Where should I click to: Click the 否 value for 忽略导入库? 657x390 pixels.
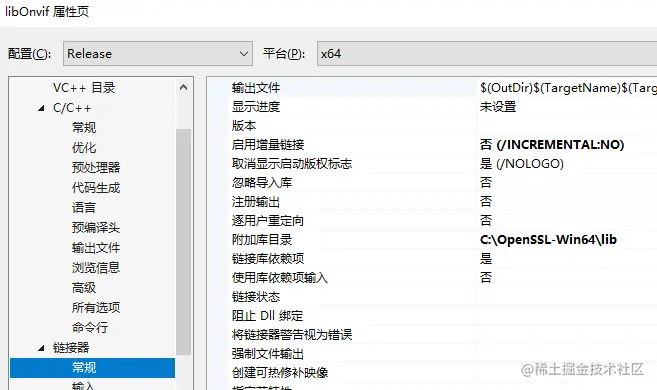(x=486, y=183)
